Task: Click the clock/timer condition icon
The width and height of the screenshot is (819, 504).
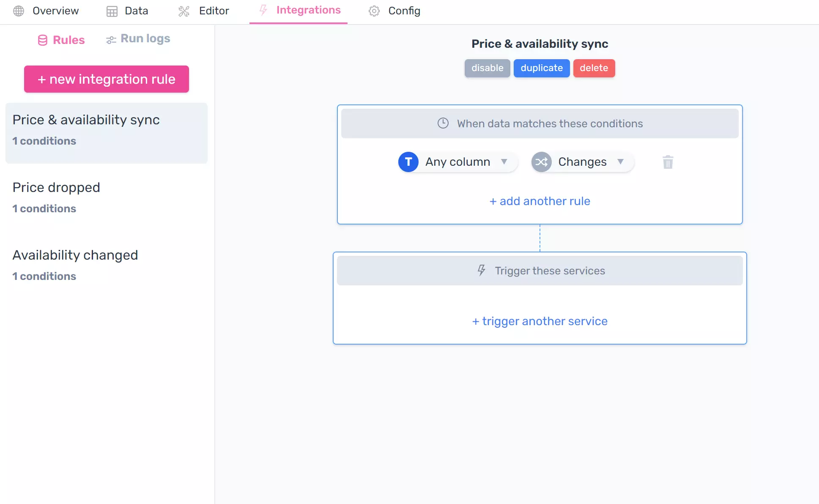Action: click(443, 123)
